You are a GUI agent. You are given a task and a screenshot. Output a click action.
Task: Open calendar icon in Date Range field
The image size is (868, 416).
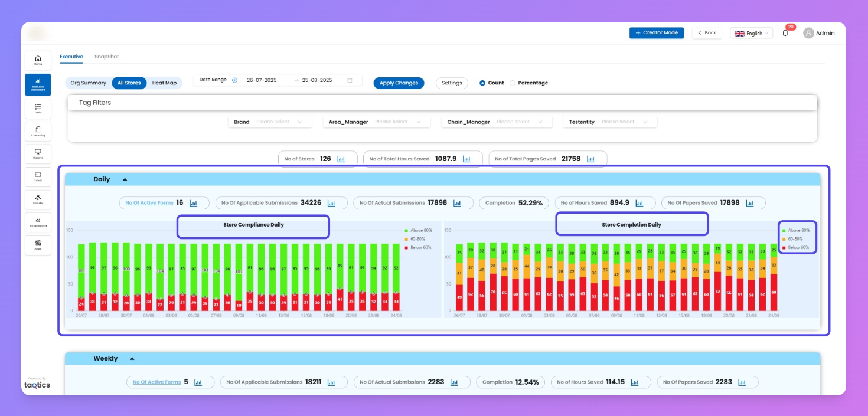click(x=350, y=80)
